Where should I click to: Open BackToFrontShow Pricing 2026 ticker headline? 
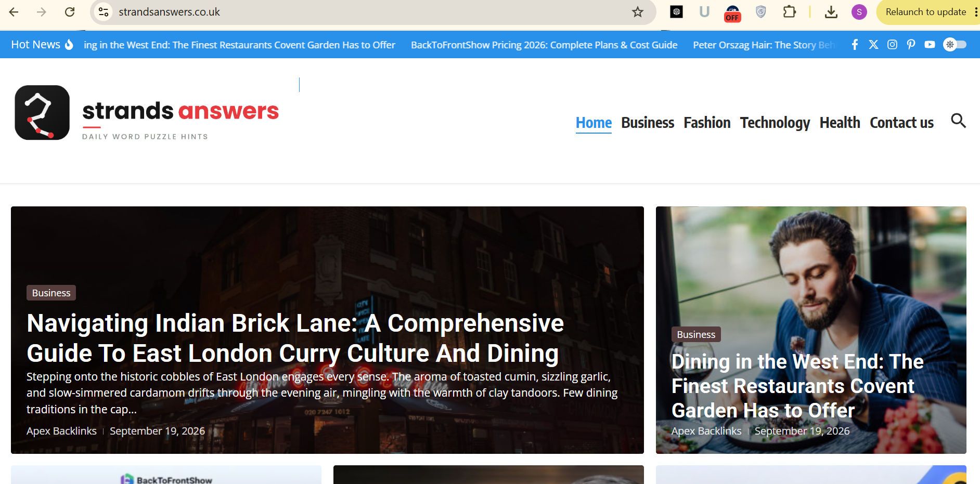pyautogui.click(x=544, y=45)
